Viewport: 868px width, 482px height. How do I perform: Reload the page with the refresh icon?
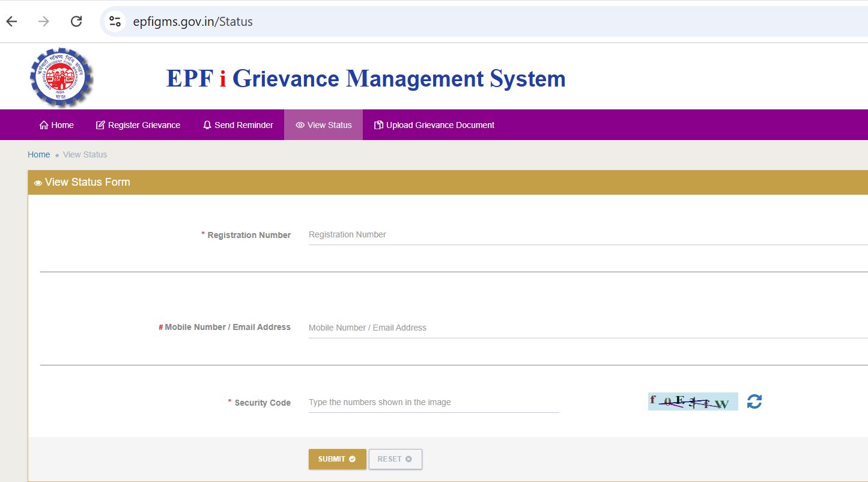coord(76,22)
